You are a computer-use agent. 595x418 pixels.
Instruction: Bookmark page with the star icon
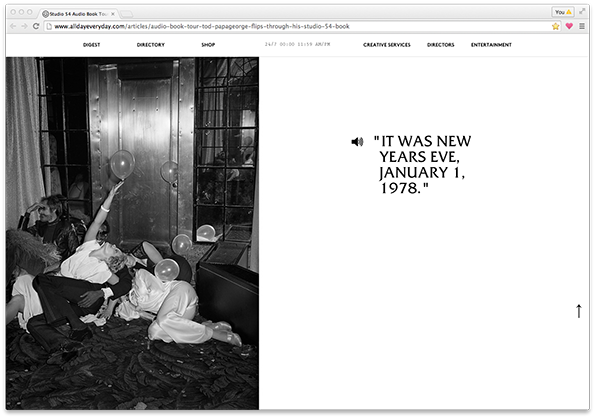556,26
